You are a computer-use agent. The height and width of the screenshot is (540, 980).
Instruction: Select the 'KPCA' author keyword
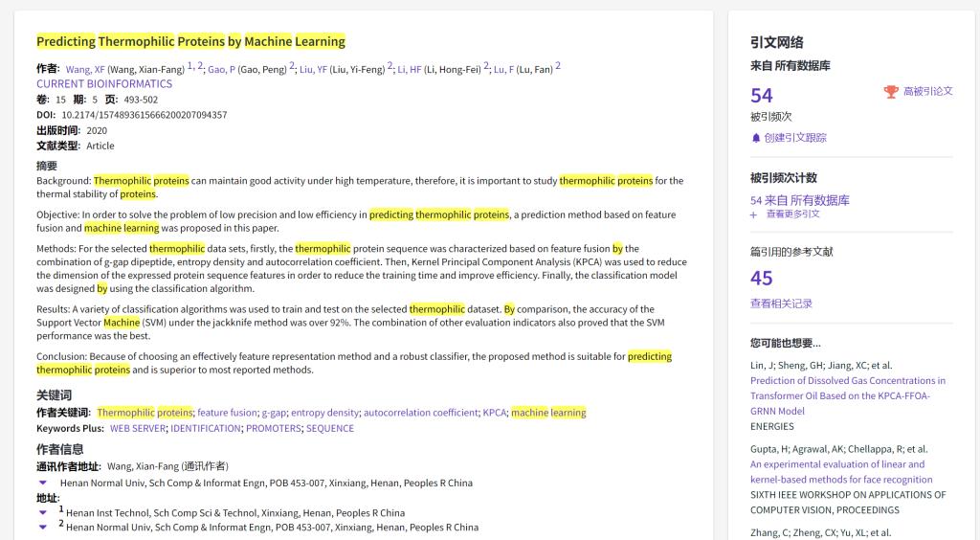point(494,413)
